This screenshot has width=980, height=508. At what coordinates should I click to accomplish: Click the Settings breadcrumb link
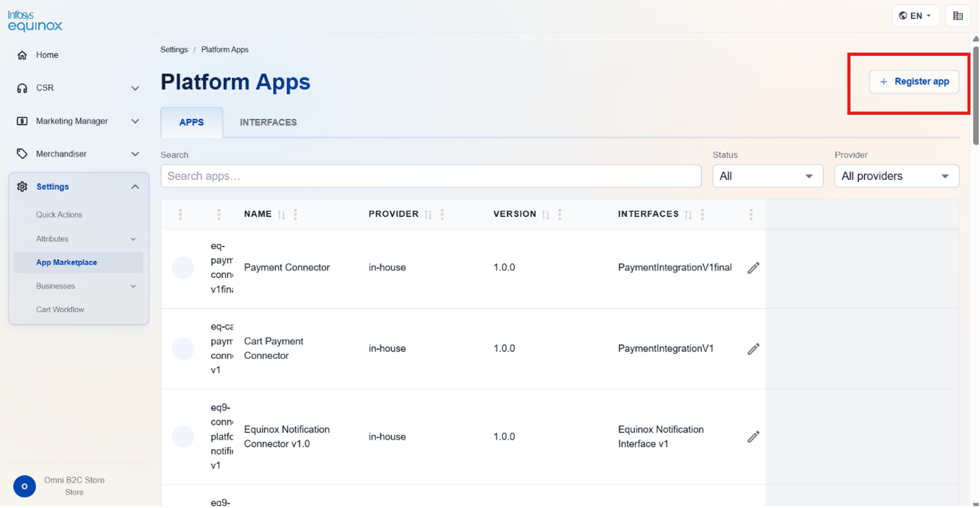pos(174,50)
